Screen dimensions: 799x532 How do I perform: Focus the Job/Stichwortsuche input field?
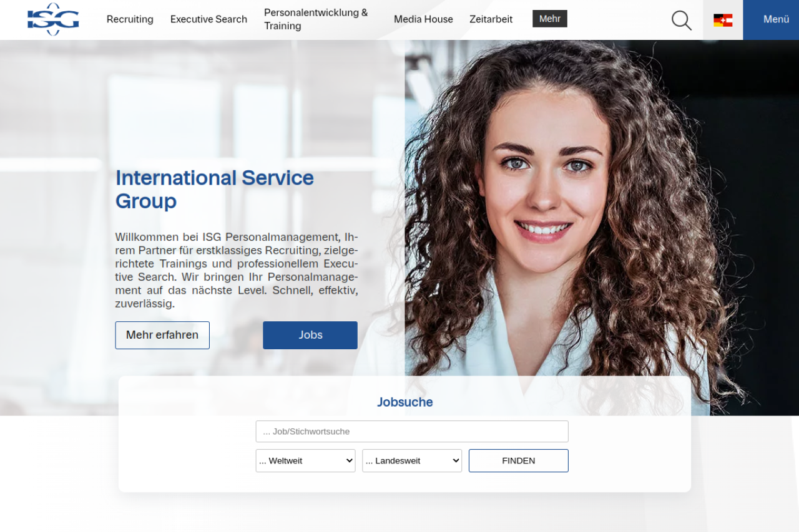[x=412, y=432]
